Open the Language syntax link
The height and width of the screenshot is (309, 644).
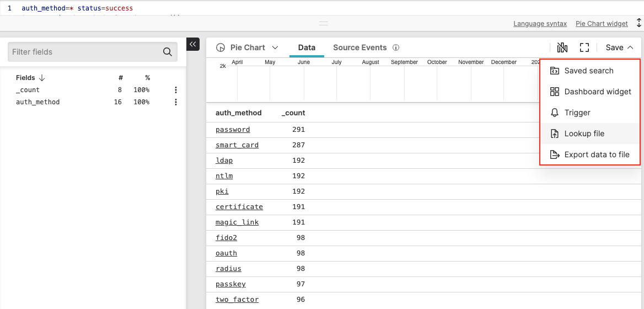tap(540, 24)
